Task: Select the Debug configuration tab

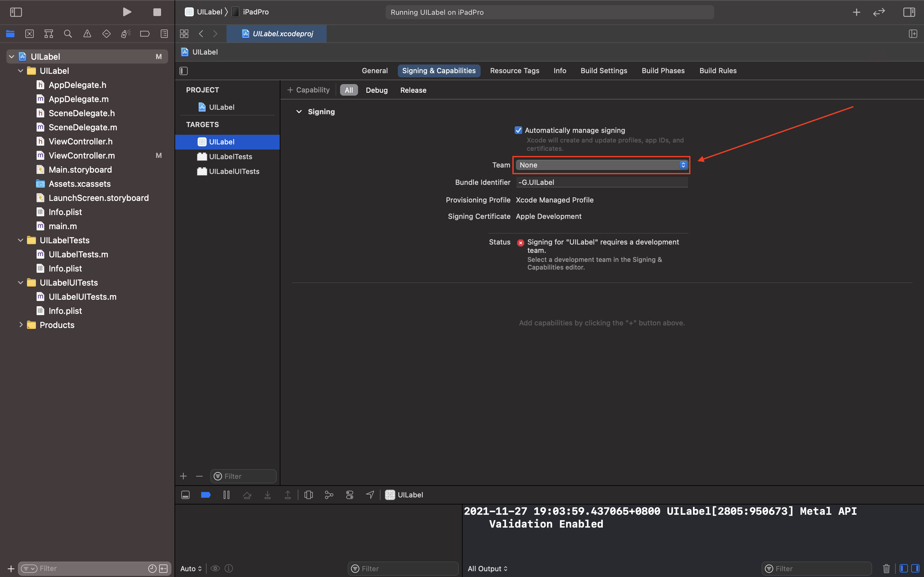Action: 376,90
